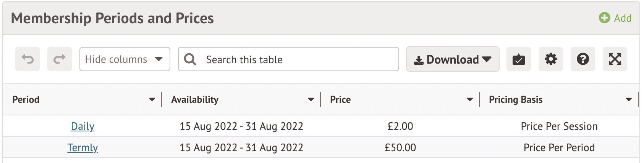
Task: Expand the Period column menu arrow
Action: coord(152,100)
